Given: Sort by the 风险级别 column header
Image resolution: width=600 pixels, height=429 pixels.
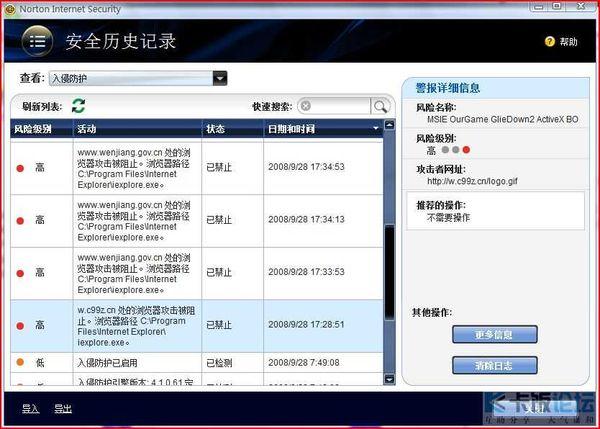Looking at the screenshot, I should tap(41, 129).
